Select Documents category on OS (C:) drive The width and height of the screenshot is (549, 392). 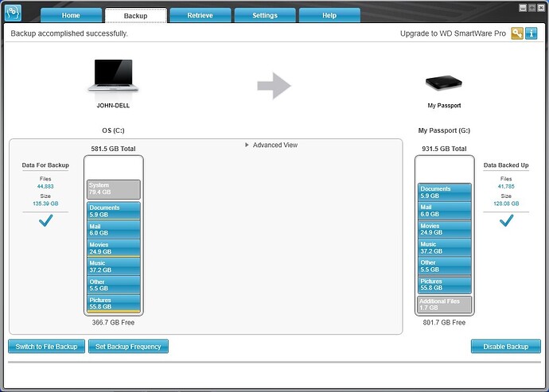(x=114, y=211)
